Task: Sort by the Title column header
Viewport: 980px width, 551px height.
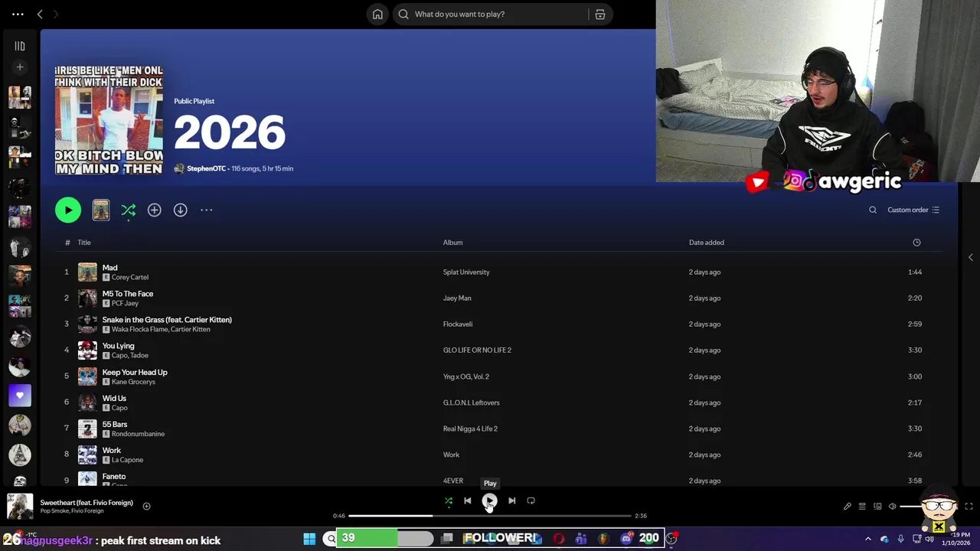Action: pos(84,243)
